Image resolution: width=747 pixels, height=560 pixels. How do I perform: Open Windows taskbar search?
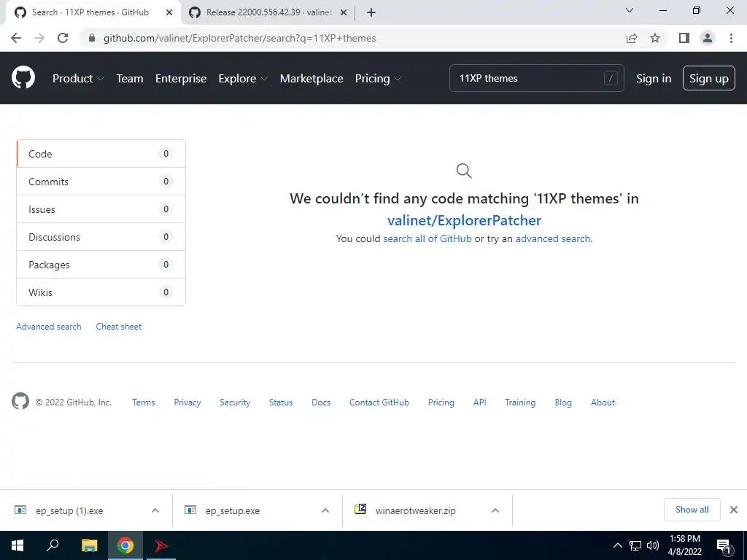[x=53, y=545]
